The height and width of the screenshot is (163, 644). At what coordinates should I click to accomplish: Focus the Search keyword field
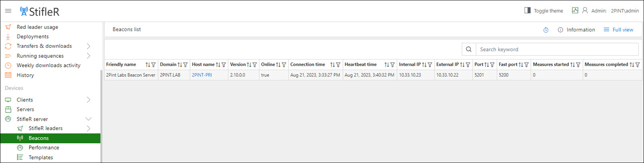(557, 49)
